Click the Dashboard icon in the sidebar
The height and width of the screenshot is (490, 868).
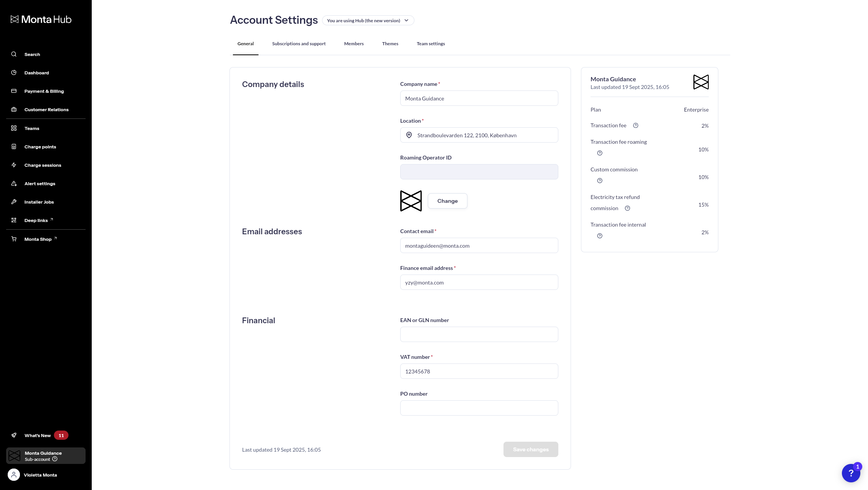click(x=14, y=72)
